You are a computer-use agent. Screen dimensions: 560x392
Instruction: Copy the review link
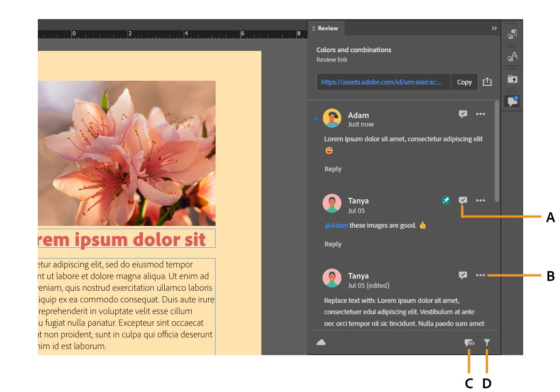click(464, 82)
